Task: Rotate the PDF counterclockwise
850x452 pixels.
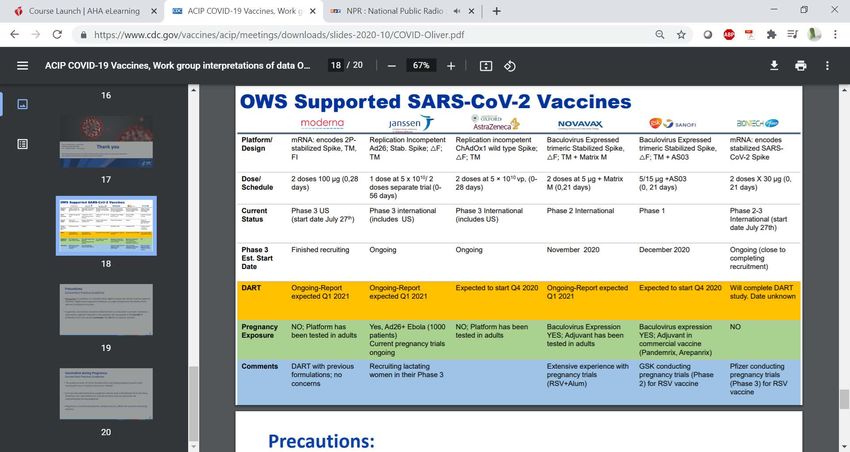Action: point(510,66)
